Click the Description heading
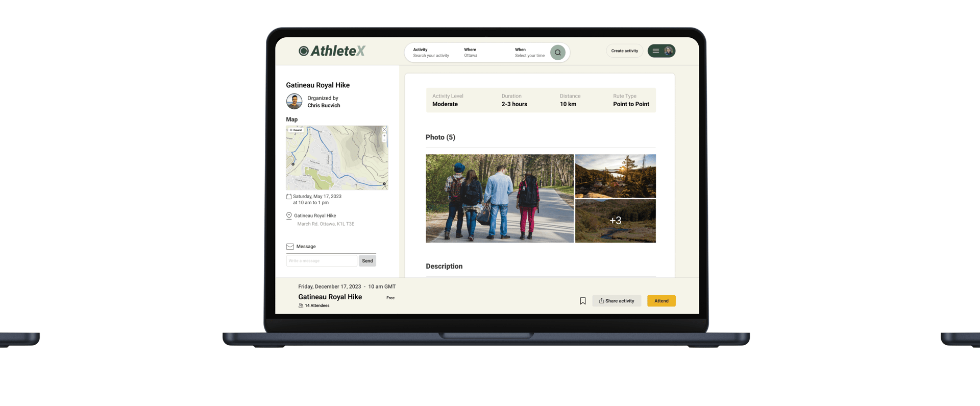This screenshot has width=980, height=406. (444, 266)
